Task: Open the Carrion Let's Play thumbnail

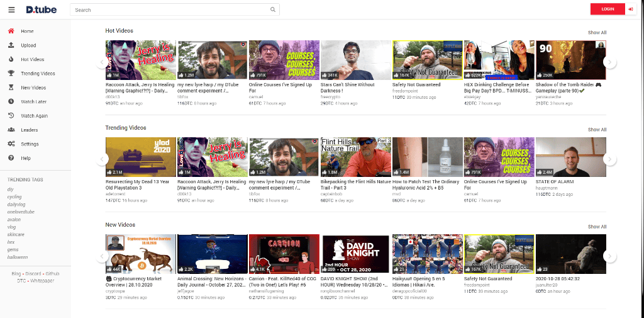Action: 284,254
